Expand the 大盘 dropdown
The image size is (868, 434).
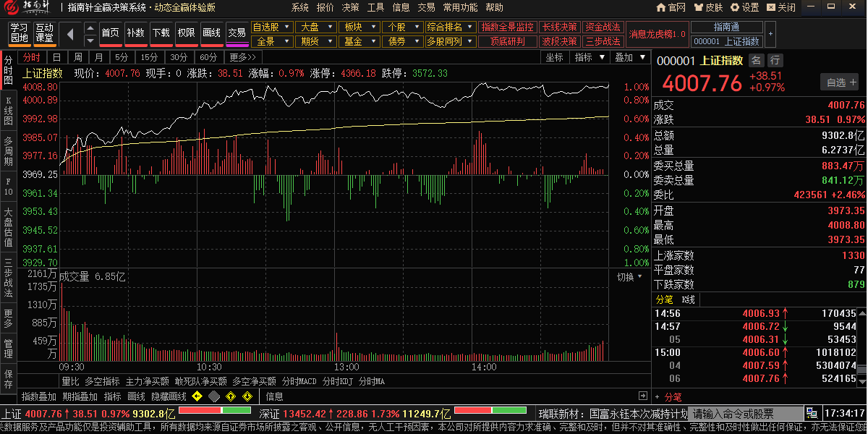pyautogui.click(x=315, y=27)
